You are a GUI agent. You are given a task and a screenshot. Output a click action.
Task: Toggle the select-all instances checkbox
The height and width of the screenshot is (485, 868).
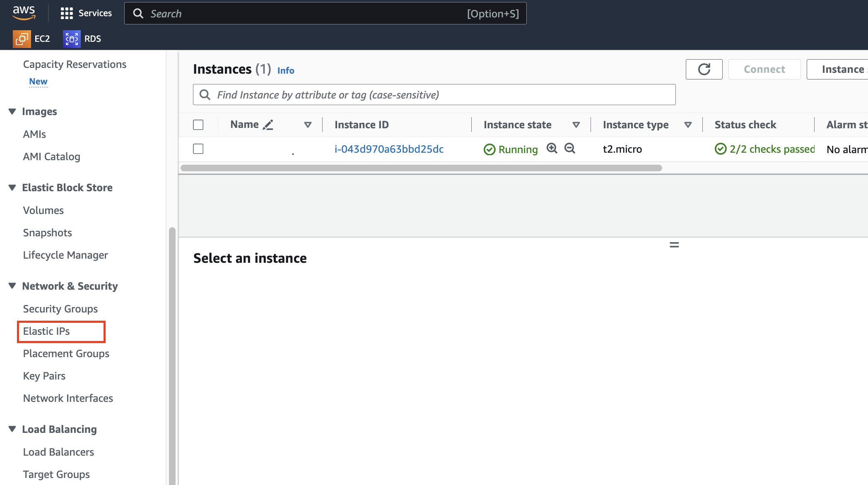coord(198,125)
